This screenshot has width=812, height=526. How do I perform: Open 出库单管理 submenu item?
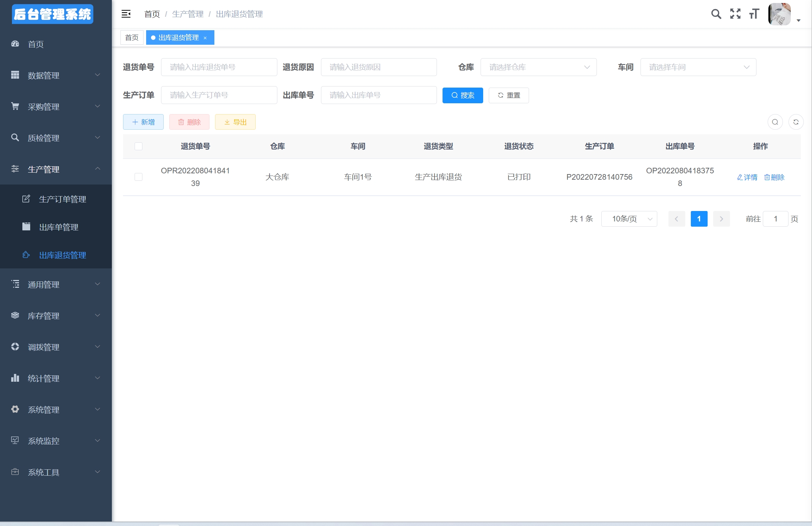click(59, 227)
